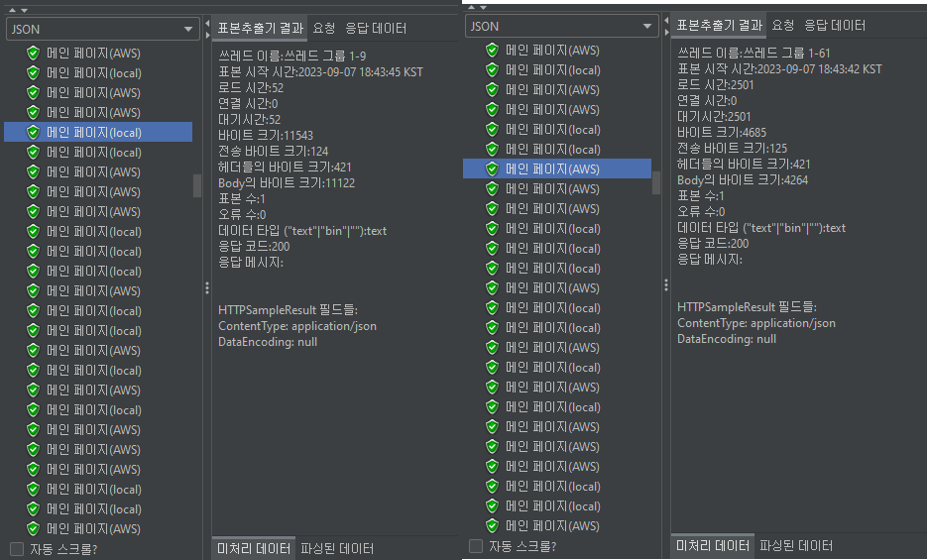
Task: Open the JSON renderer dropdown in right panel
Action: click(561, 26)
